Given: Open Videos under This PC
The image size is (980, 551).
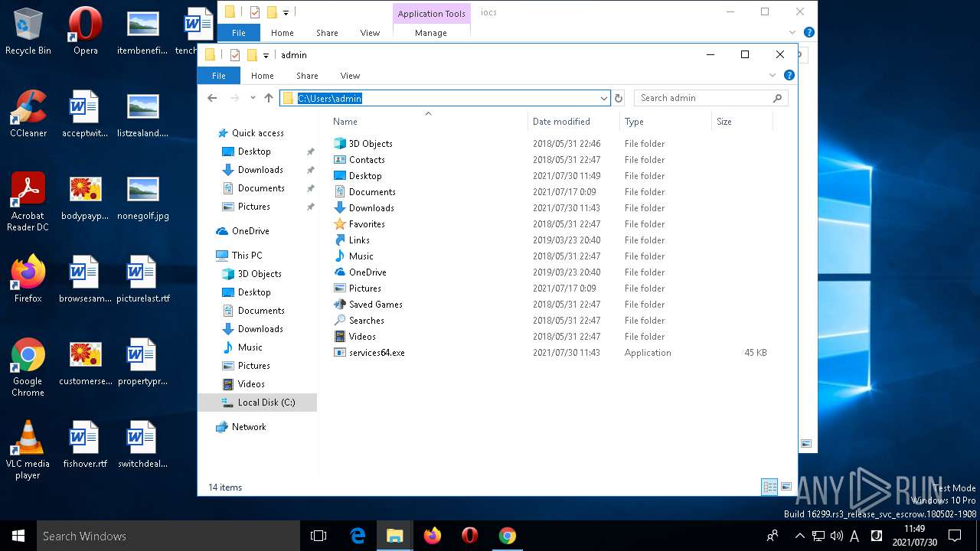Looking at the screenshot, I should 251,384.
